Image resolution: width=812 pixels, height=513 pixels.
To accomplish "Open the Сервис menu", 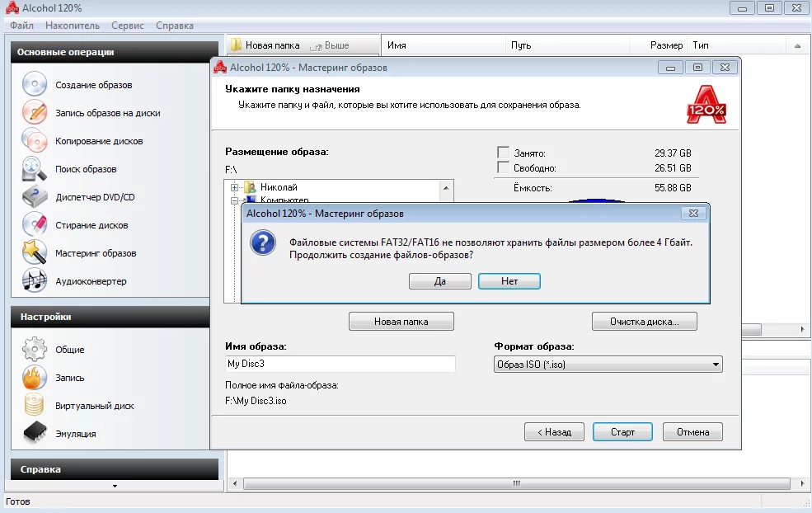I will pos(128,26).
